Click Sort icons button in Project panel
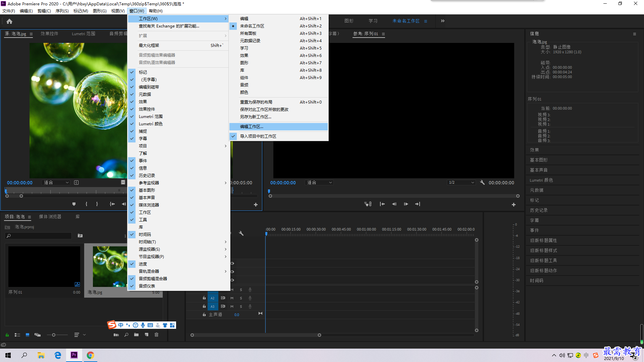644x362 pixels. 76,335
